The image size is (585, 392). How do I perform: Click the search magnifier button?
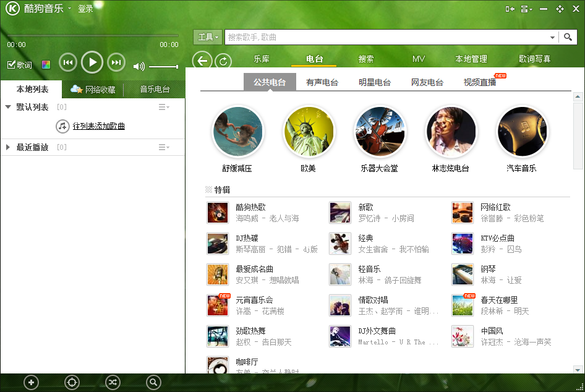tap(568, 37)
